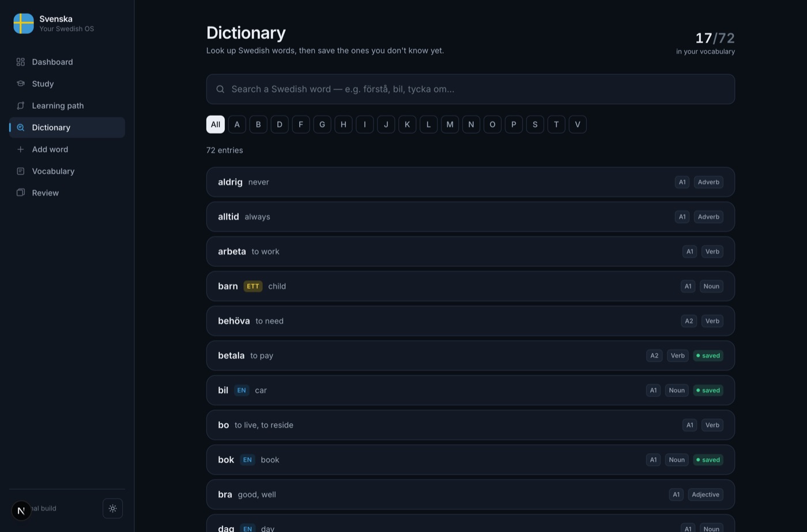Click the Learning path route icon
Image resolution: width=807 pixels, height=532 pixels.
click(21, 105)
